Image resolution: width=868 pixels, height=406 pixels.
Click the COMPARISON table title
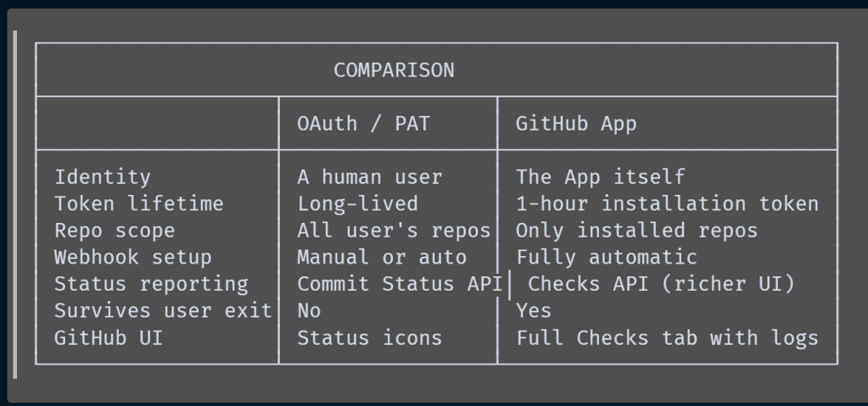click(394, 70)
